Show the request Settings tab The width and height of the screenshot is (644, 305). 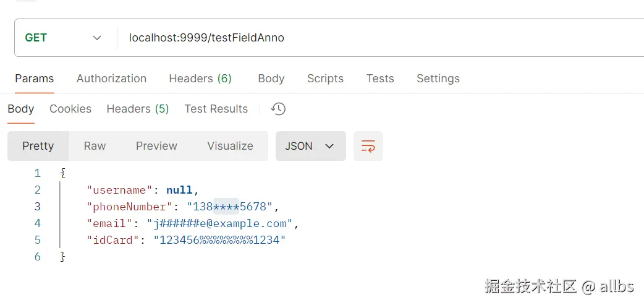pos(438,79)
